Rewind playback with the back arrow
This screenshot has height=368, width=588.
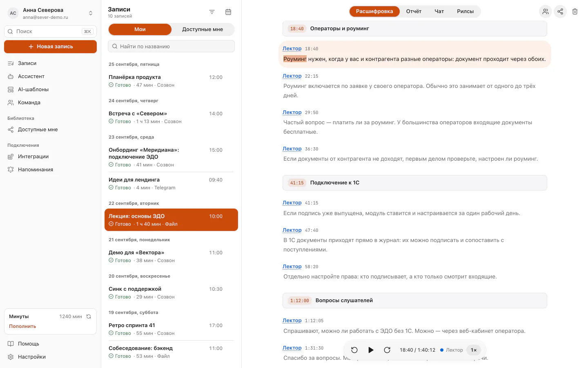coord(354,350)
